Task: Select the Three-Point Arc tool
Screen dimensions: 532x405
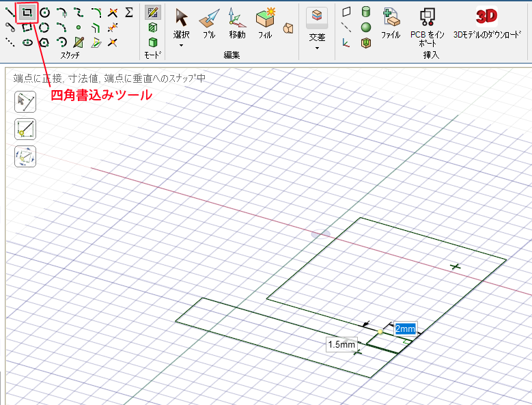Action: point(61,27)
